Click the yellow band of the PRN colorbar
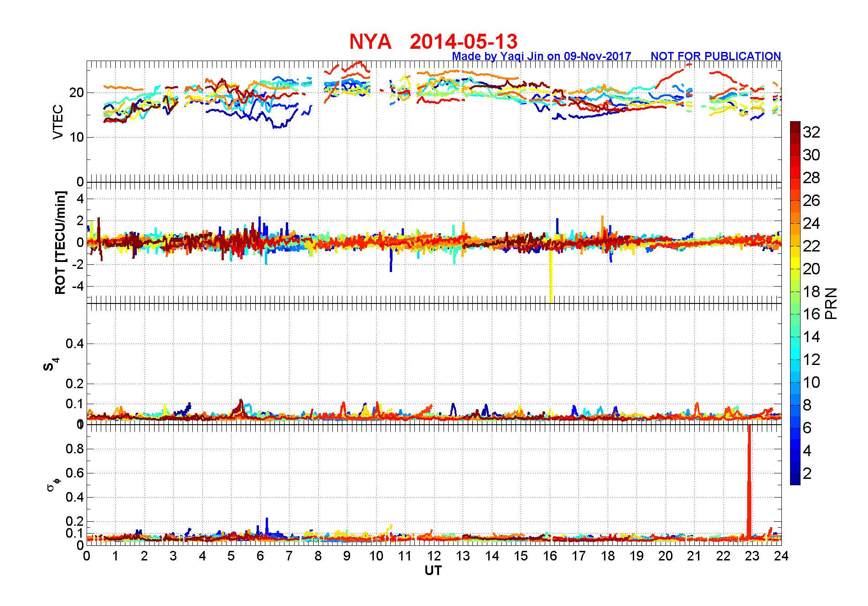The width and height of the screenshot is (868, 606). tap(795, 263)
